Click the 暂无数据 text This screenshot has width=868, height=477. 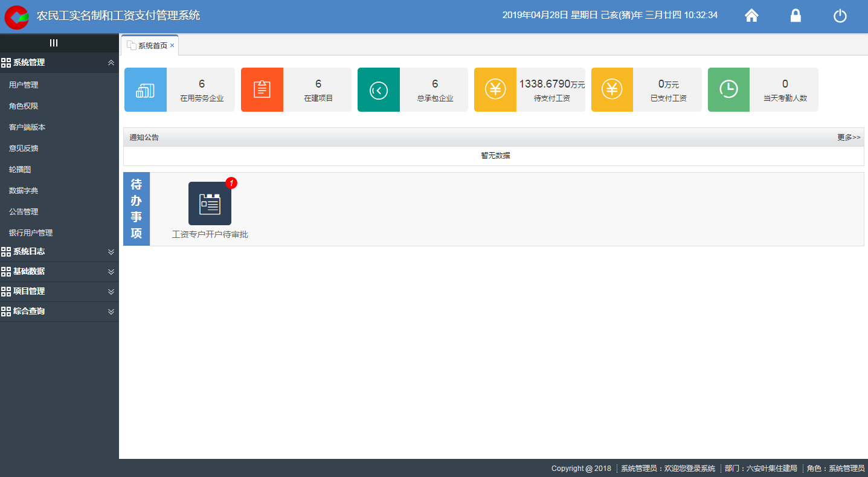tap(495, 156)
